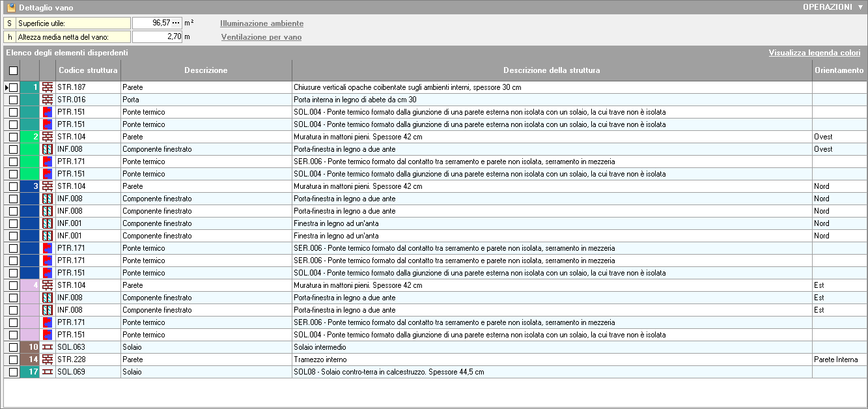The image size is (868, 409).
Task: Click the wall icon of row STR.187
Action: pos(48,87)
